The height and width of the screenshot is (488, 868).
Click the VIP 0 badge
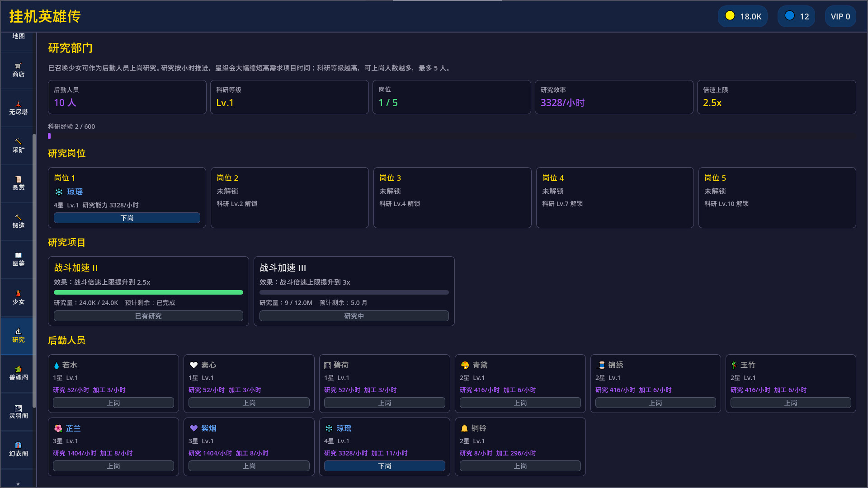point(840,16)
